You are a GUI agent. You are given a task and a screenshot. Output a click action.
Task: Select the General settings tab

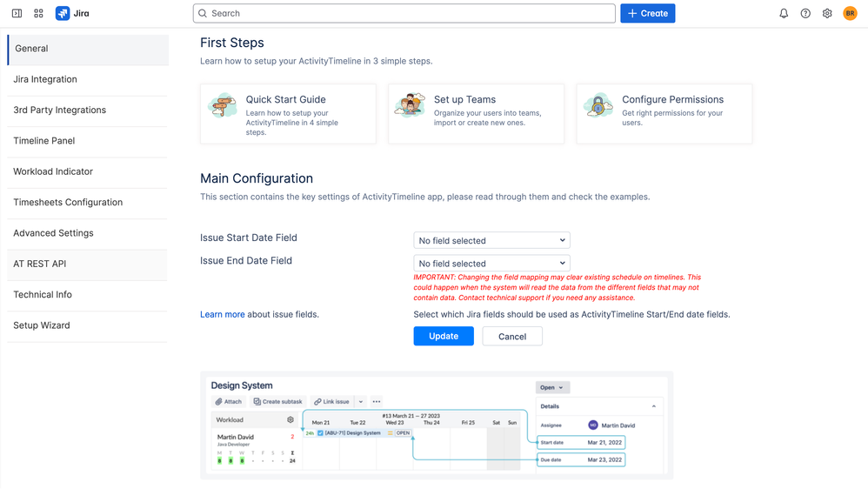click(x=88, y=49)
